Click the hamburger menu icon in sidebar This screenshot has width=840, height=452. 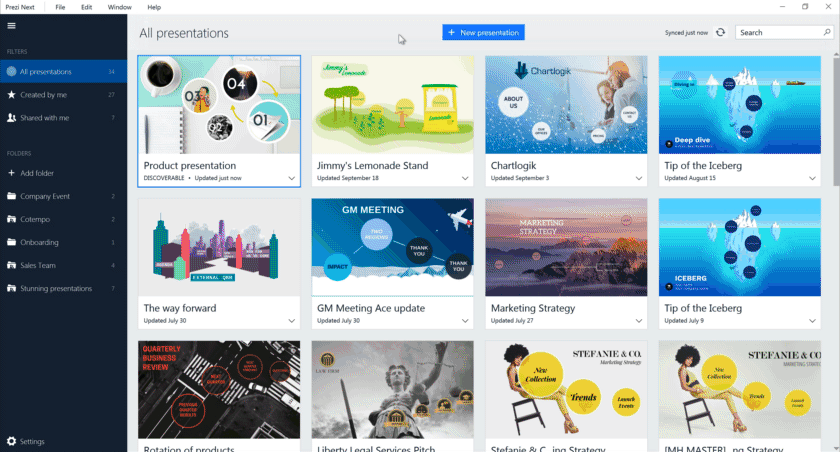tap(11, 26)
